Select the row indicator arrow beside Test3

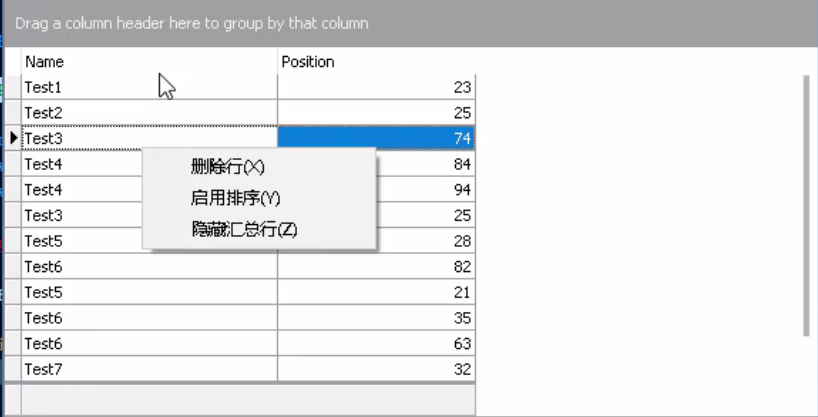click(x=14, y=138)
